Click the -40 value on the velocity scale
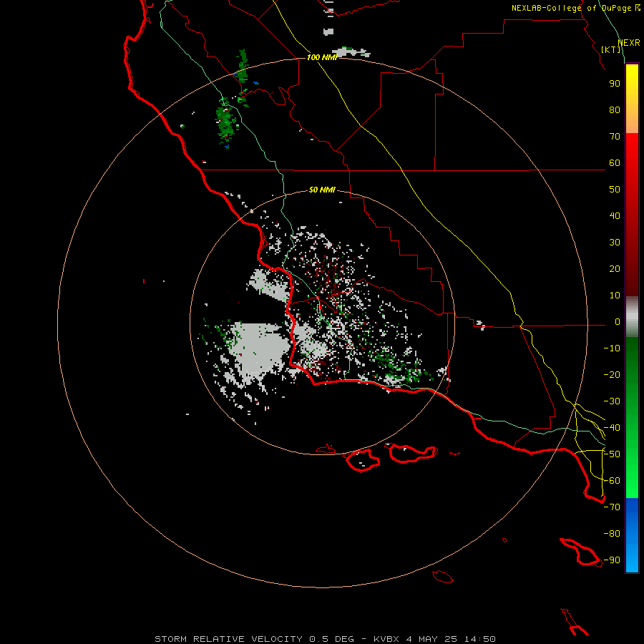This screenshot has width=644, height=644. coord(612,428)
